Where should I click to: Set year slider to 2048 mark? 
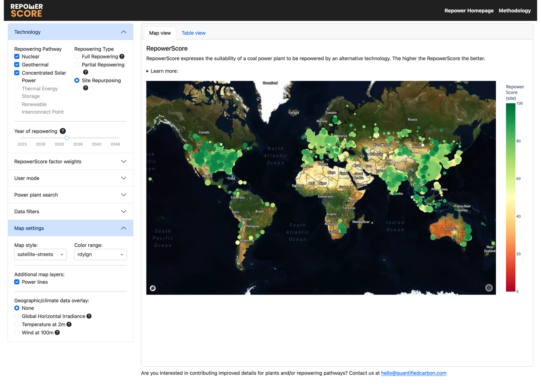coord(115,138)
